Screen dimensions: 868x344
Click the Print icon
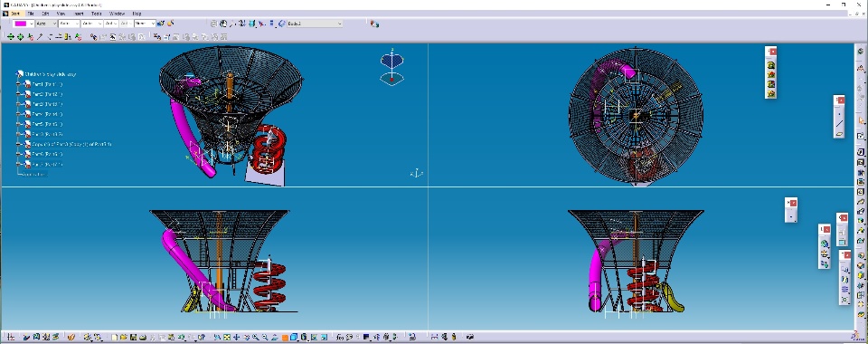pyautogui.click(x=143, y=337)
